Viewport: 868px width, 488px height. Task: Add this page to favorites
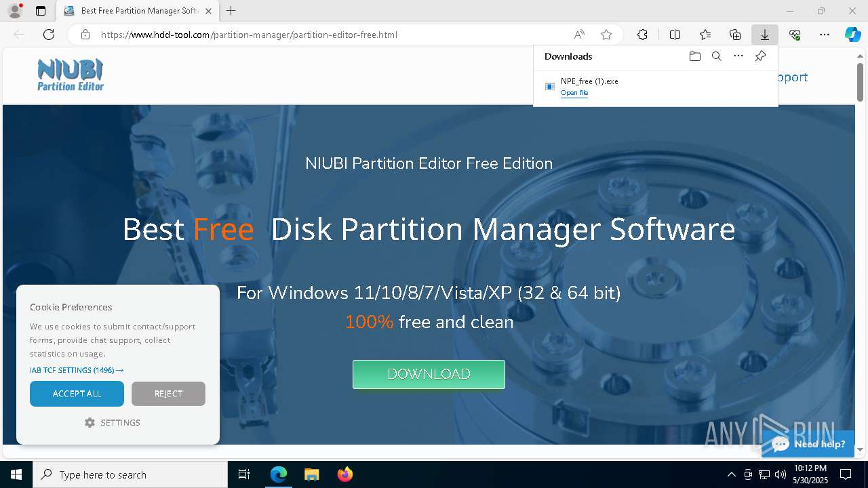coord(606,35)
